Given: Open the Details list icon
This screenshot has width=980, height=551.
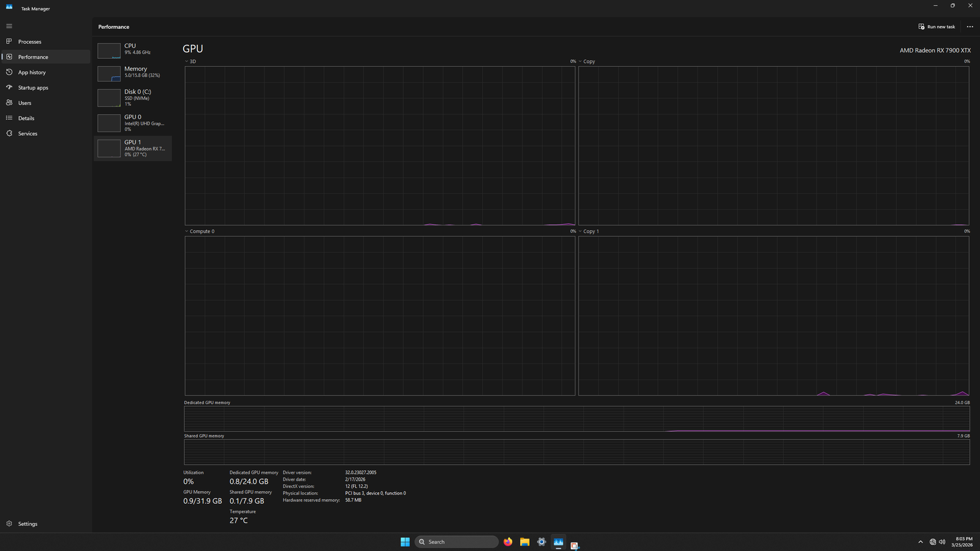Looking at the screenshot, I should pos(9,118).
